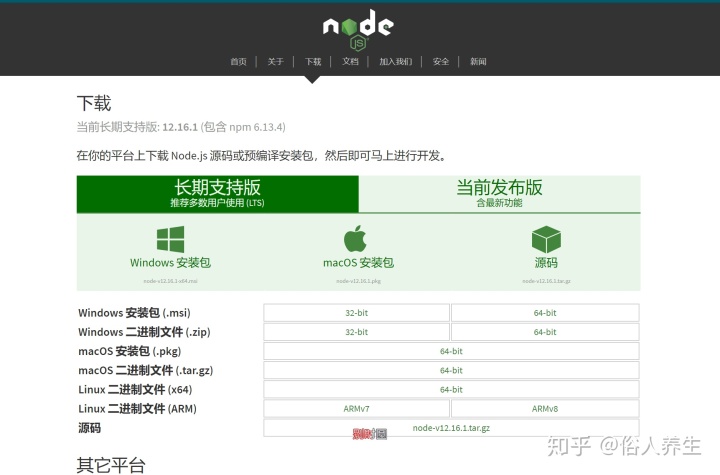Screen dimensions: 720x475
Task: Open the 下载 navigation item
Action: [x=313, y=62]
